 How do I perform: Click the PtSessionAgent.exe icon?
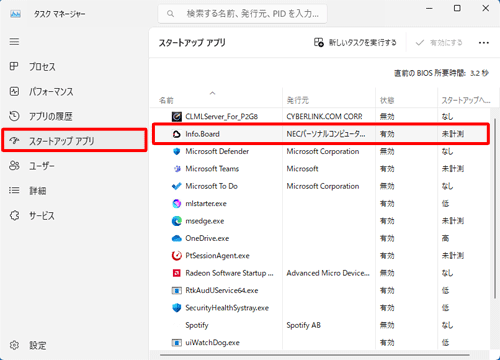click(177, 256)
